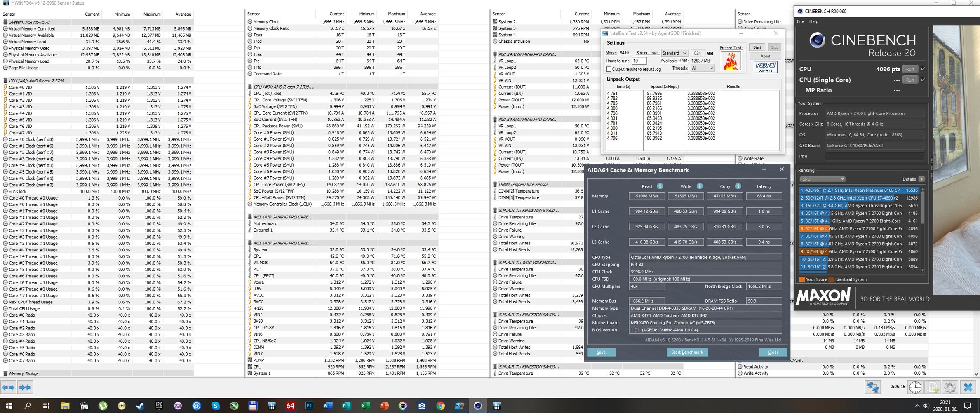980x418 pixels.
Task: Open Stress Level Standard dropdown
Action: coord(674,53)
